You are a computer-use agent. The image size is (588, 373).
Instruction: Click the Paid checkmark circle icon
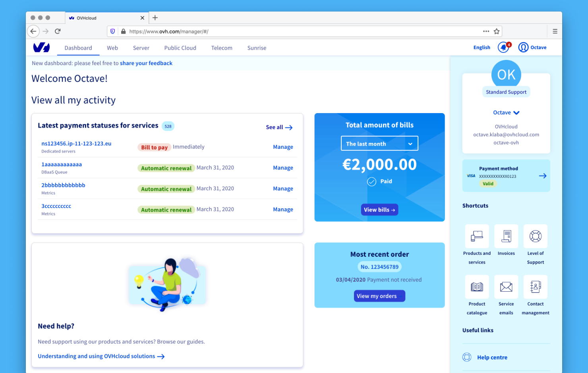(x=371, y=182)
